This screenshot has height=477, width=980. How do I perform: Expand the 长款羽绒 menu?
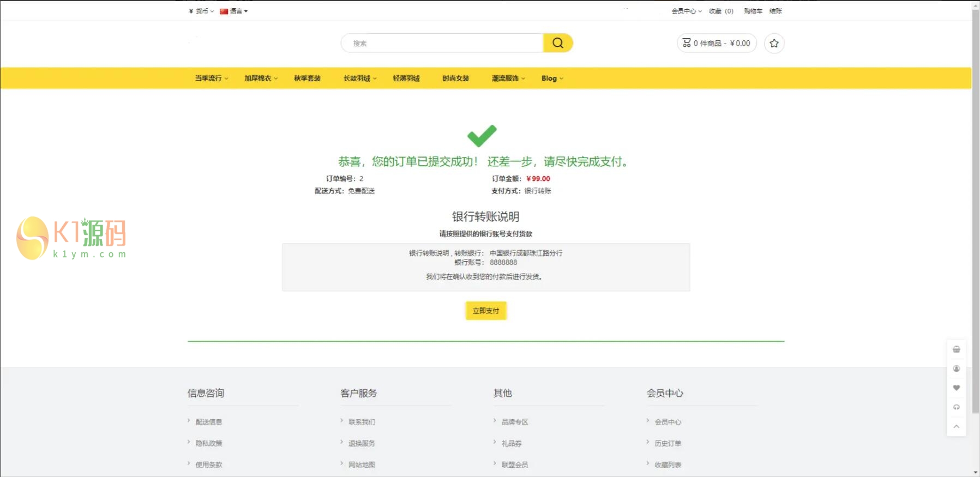360,79
